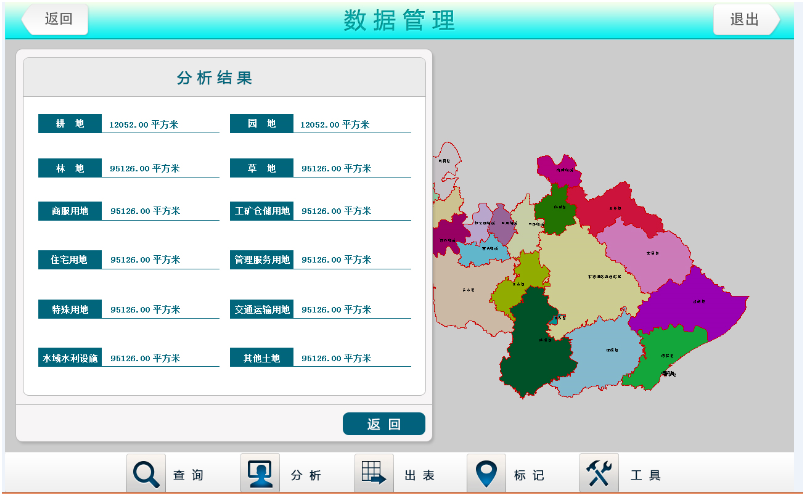Click the 草地 land type label
The width and height of the screenshot is (805, 496).
coord(261,168)
